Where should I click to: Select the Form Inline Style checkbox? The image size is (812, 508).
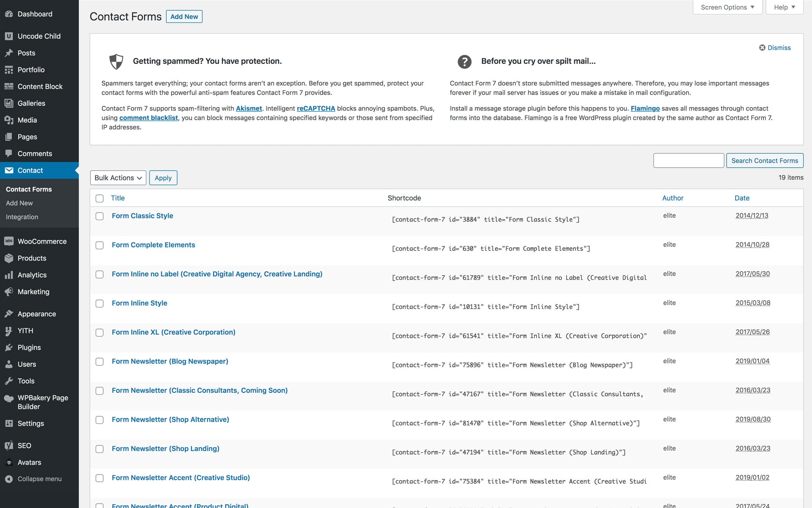coord(99,304)
